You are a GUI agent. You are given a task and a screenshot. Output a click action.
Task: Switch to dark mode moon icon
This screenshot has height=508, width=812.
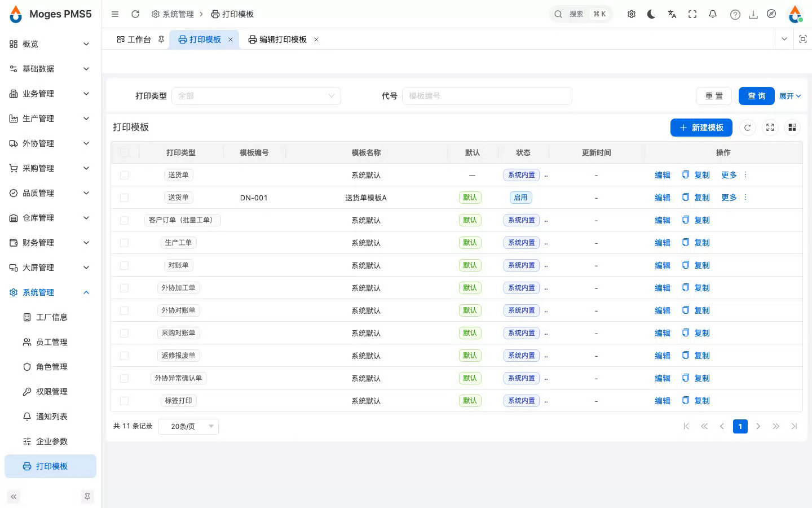(x=651, y=14)
